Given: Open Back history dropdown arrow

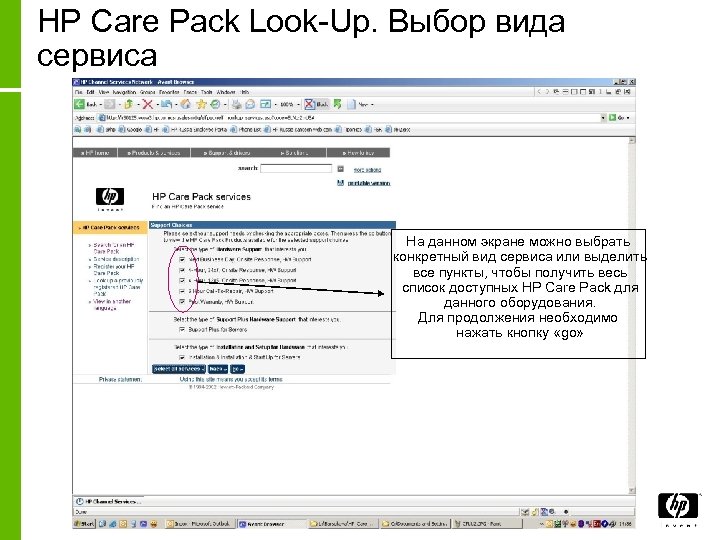Looking at the screenshot, I should (101, 105).
